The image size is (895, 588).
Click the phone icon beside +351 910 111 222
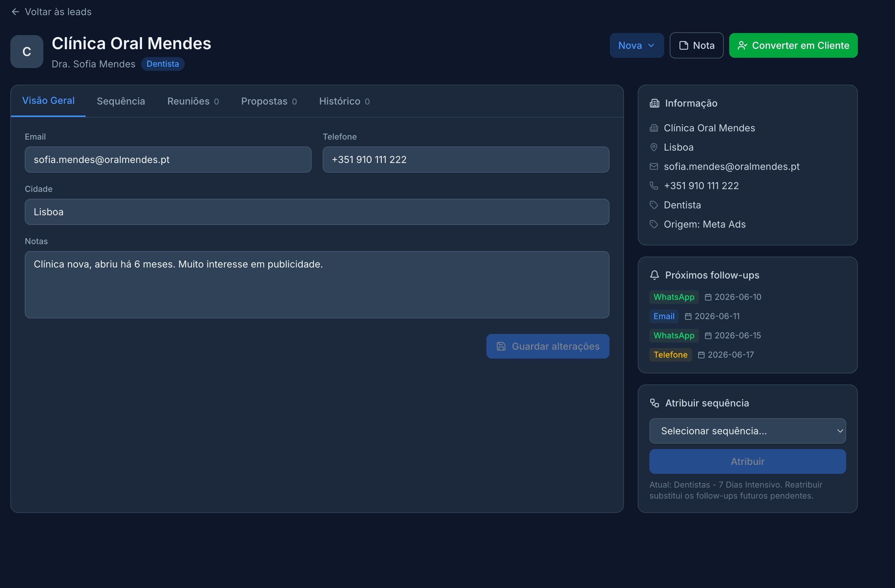[654, 186]
